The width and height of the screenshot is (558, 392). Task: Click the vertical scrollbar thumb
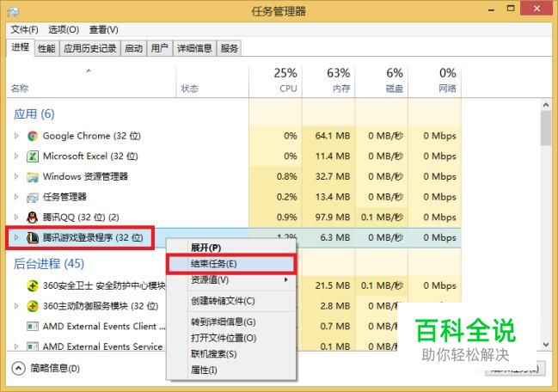[546, 128]
